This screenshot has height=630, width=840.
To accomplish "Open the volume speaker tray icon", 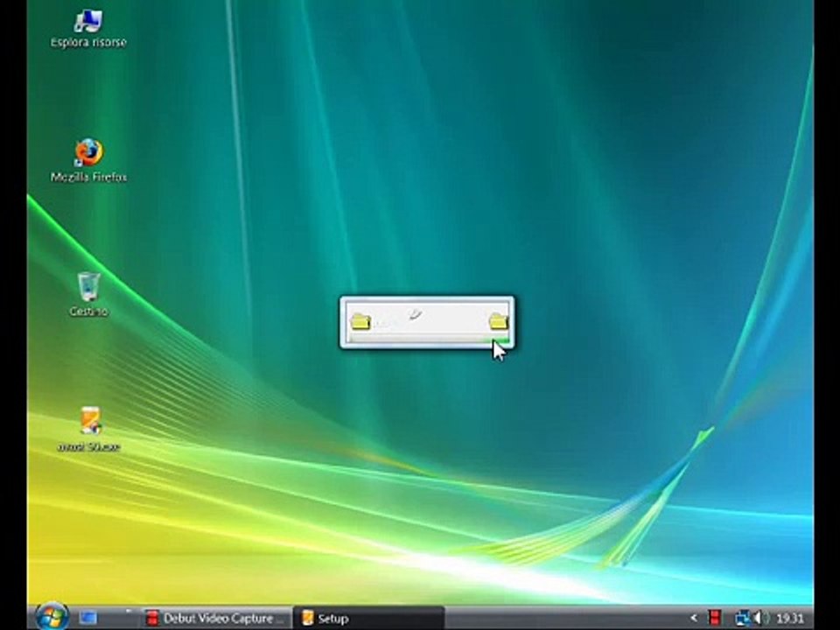I will click(759, 619).
